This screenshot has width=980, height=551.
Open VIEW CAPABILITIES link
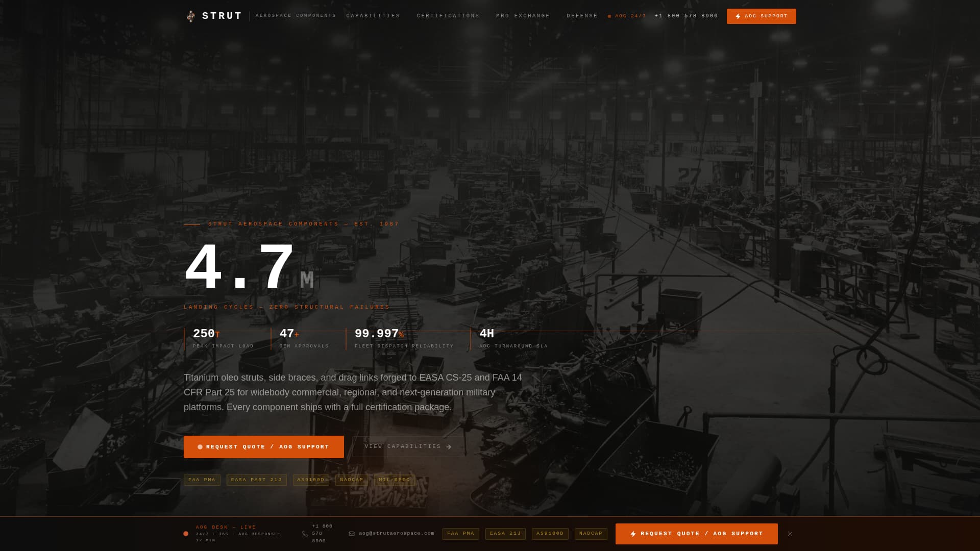click(x=403, y=446)
